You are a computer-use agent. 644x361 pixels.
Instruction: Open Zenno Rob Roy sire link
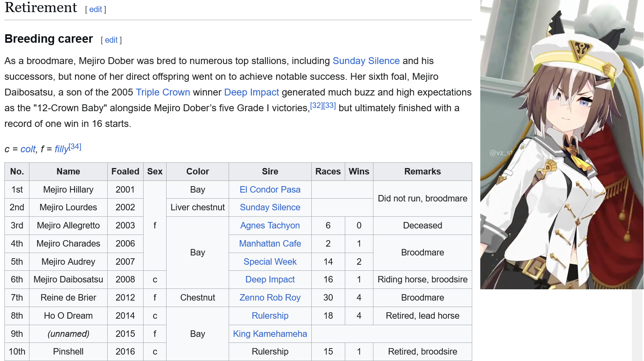pos(270,298)
